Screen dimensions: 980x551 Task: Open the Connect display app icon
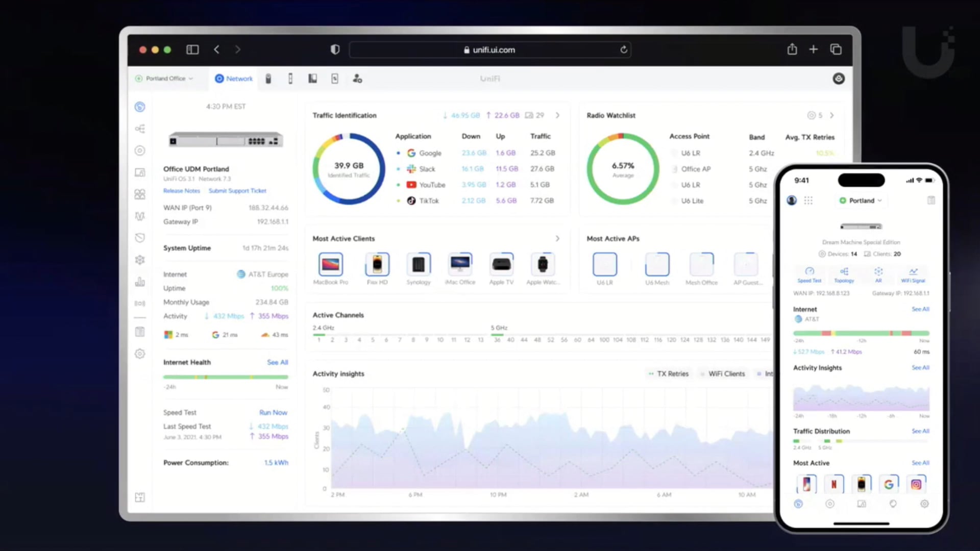click(x=335, y=79)
